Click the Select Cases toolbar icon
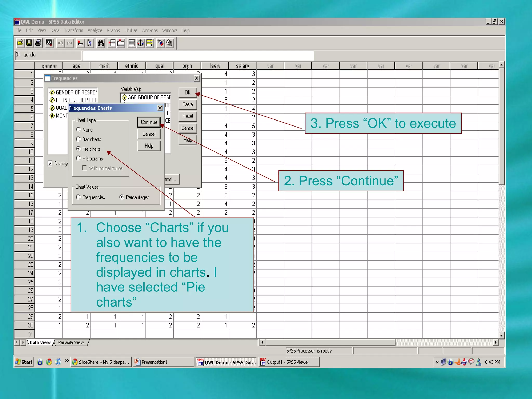This screenshot has width=532, height=399. point(150,43)
